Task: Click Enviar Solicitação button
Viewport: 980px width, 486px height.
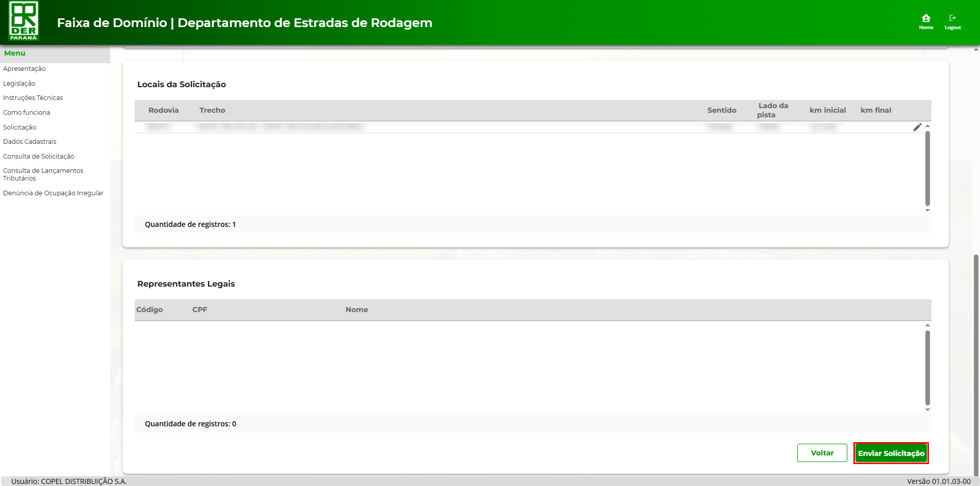Action: 891,453
